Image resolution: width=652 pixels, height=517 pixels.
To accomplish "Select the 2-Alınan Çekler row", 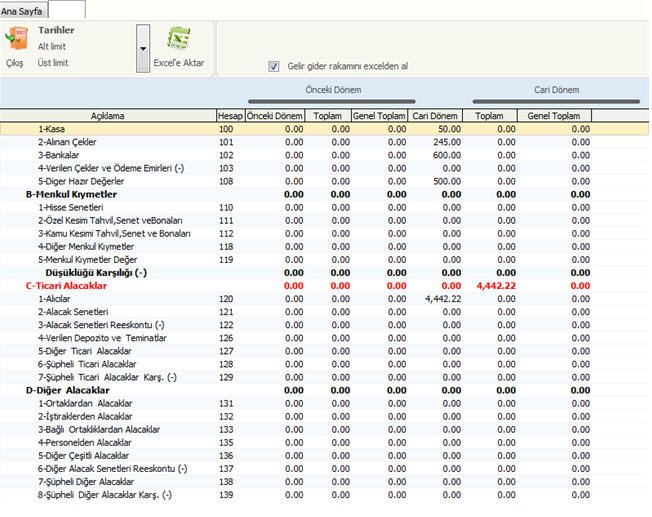I will pyautogui.click(x=67, y=142).
